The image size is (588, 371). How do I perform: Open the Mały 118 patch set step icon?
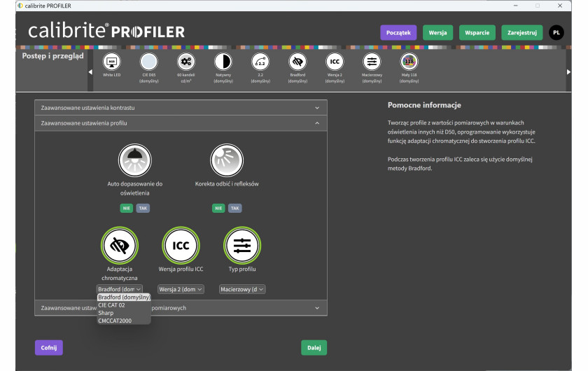tap(409, 62)
